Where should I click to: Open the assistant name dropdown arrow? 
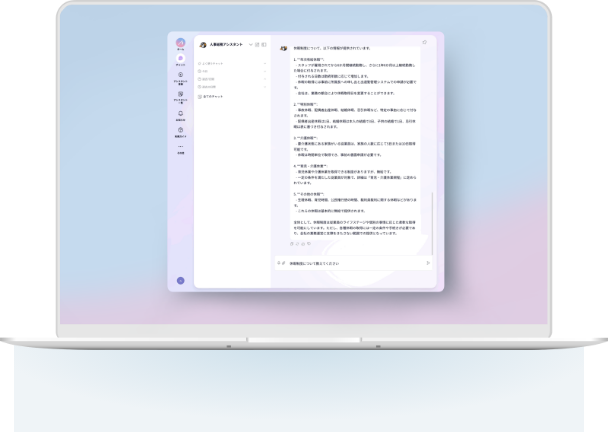click(249, 45)
